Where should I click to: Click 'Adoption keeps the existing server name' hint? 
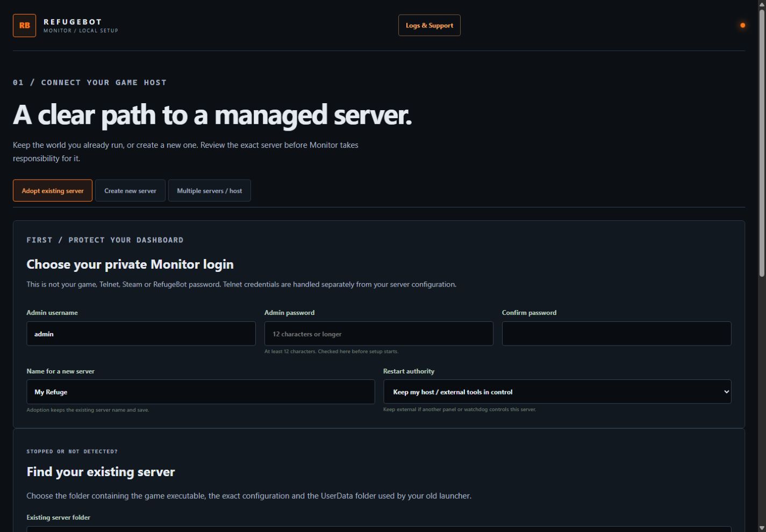(x=88, y=410)
